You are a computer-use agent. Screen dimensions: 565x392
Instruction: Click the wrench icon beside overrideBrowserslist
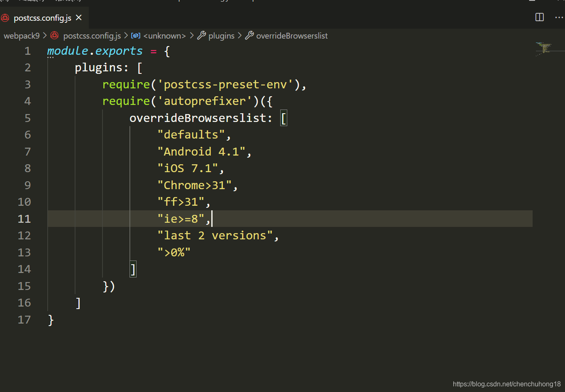tap(249, 36)
